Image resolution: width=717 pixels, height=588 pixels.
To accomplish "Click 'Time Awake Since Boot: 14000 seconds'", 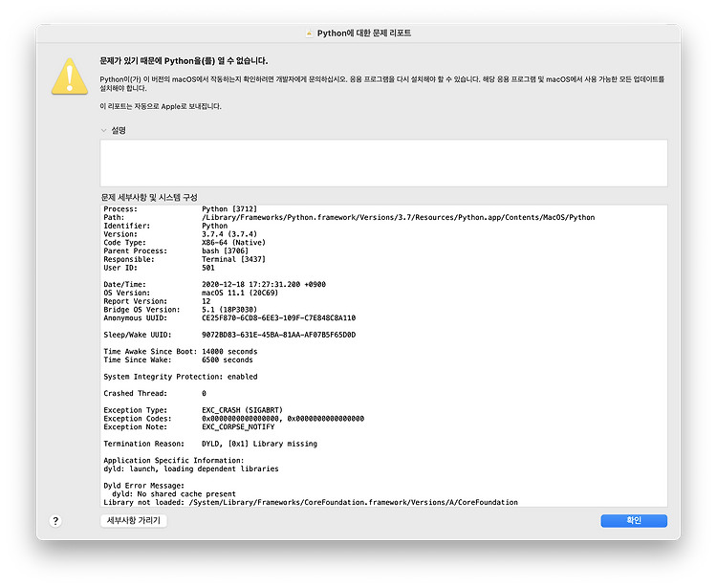I will (x=180, y=352).
